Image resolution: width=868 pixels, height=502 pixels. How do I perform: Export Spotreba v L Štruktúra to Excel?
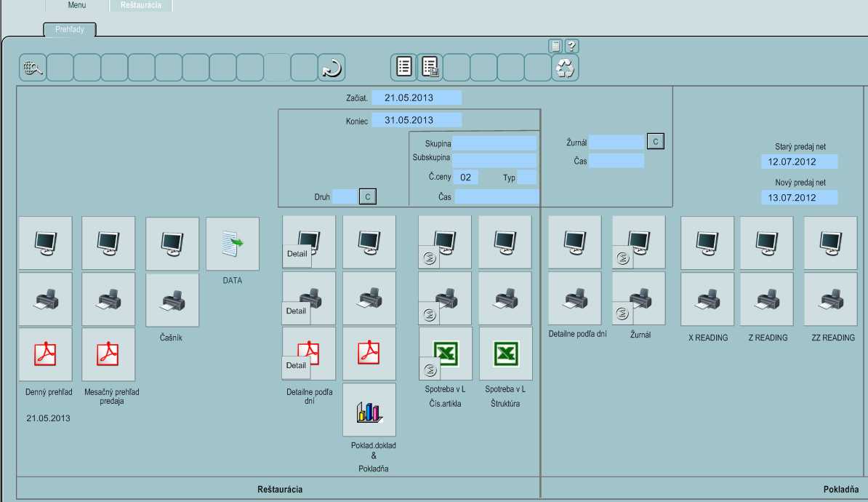tap(505, 354)
